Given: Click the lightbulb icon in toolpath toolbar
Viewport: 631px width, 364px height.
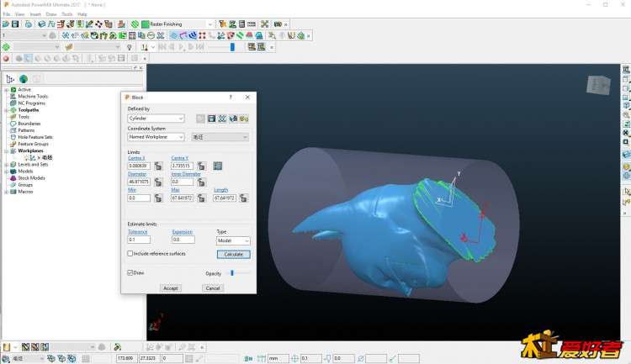Looking at the screenshot, I should [130, 47].
